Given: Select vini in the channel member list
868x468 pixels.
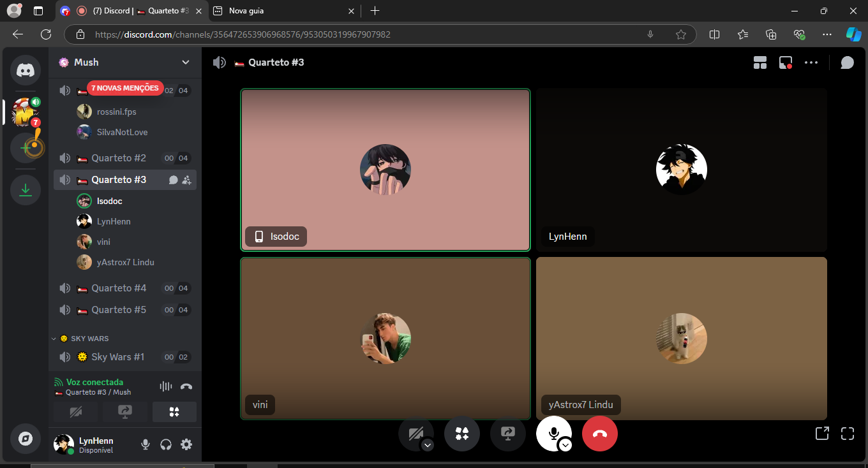Looking at the screenshot, I should click(x=135, y=242).
